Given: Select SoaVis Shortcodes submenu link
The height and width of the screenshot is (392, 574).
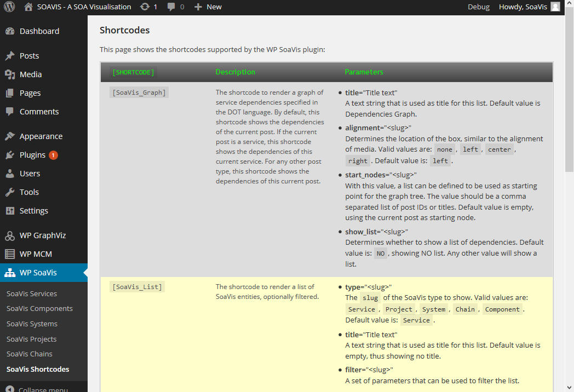Looking at the screenshot, I should 38,370.
